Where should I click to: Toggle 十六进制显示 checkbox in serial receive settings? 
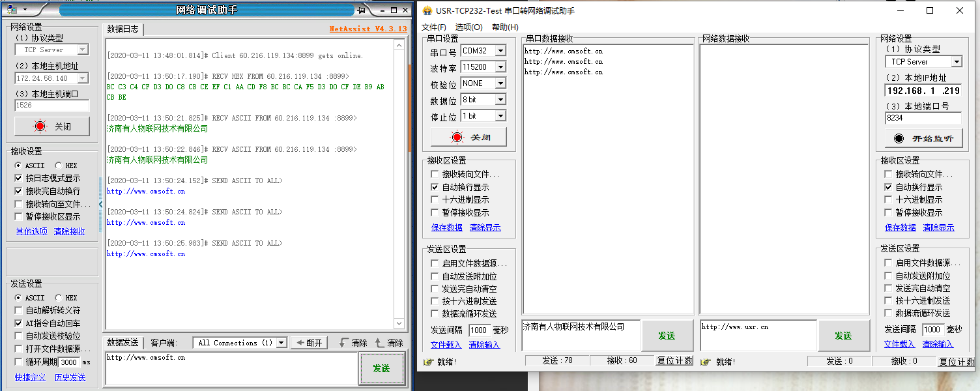tap(435, 200)
